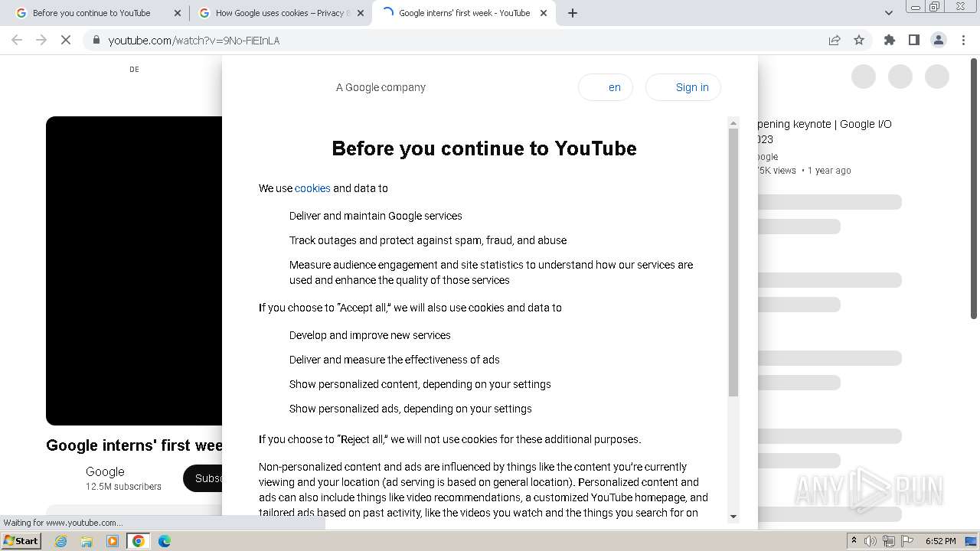
Task: Open the Extensions puzzle menu
Action: point(890,41)
